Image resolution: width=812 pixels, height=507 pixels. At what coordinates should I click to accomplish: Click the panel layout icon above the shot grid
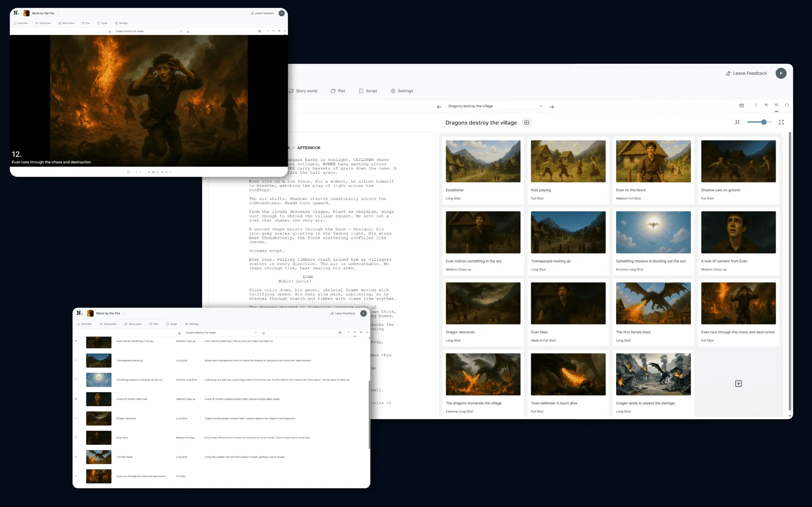(x=742, y=105)
